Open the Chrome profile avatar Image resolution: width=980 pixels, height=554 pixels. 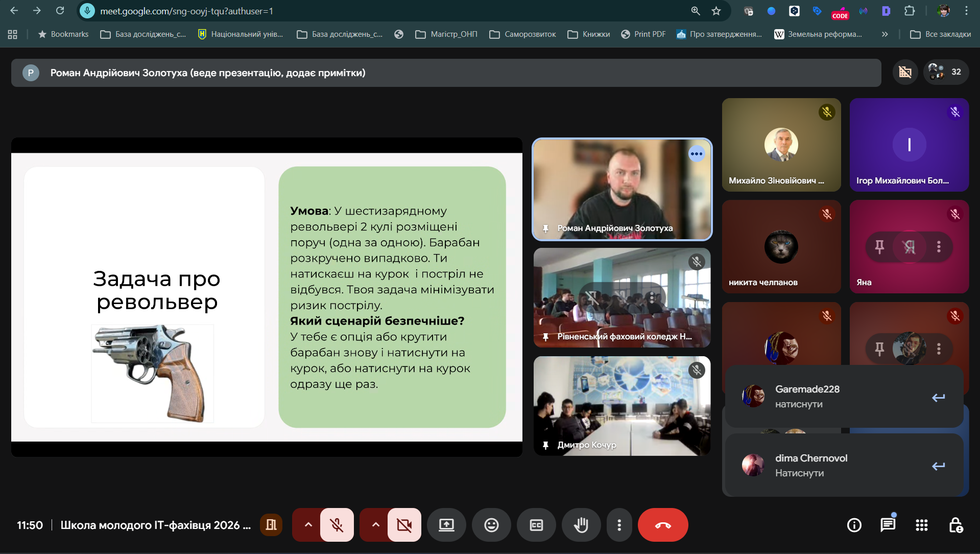(944, 11)
